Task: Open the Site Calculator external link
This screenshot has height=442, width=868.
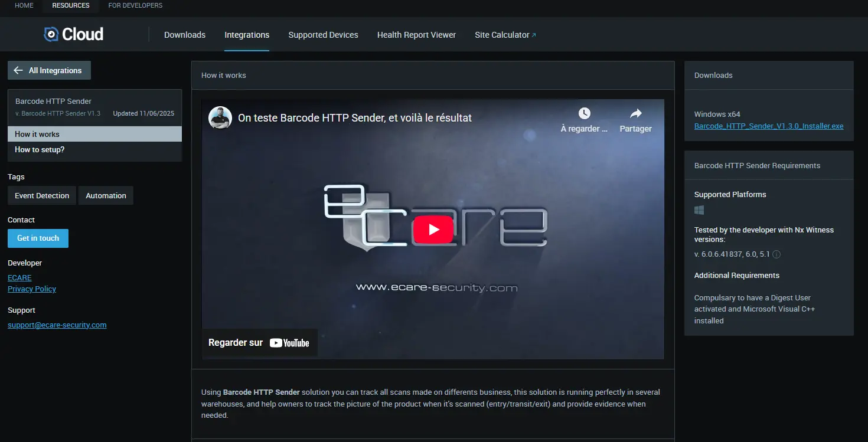Action: [x=505, y=35]
